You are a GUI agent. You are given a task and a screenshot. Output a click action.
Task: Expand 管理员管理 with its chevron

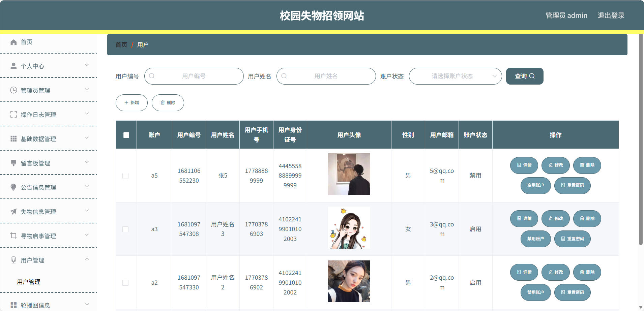click(87, 89)
